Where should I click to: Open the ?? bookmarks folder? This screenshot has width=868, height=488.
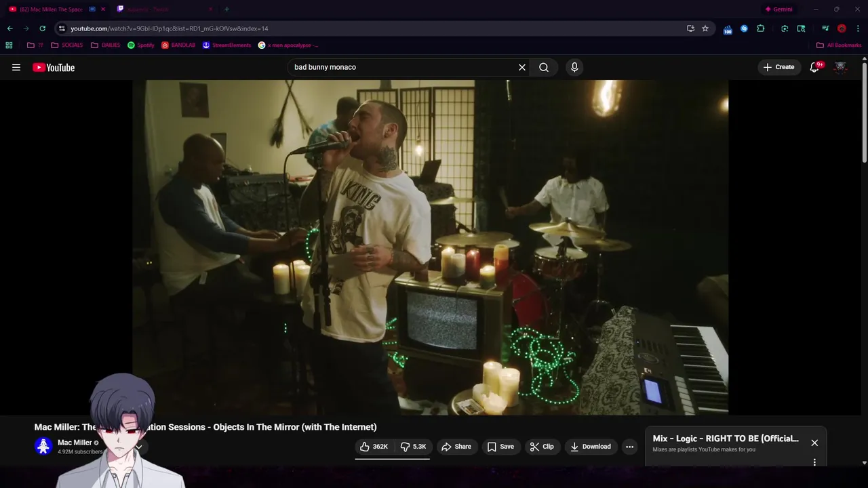(x=35, y=45)
